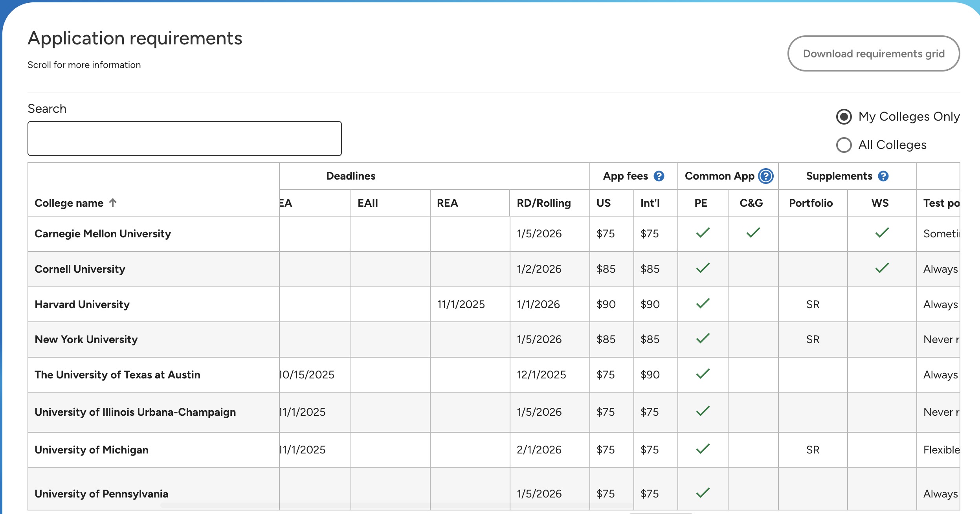The image size is (980, 514).
Task: Click Carnegie Mellon's C&G checkmark
Action: point(753,233)
